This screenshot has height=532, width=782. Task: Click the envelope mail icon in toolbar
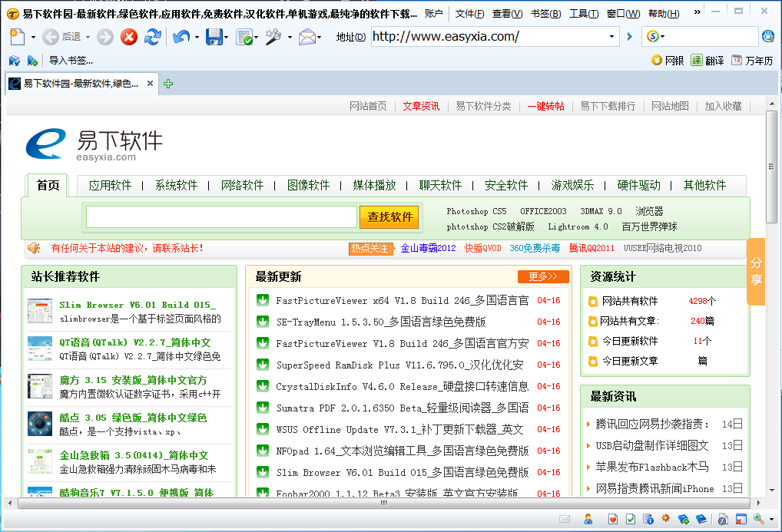coord(307,37)
